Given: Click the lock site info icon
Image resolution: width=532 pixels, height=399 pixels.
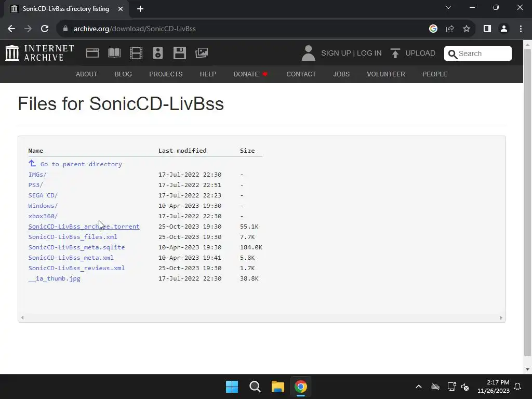Looking at the screenshot, I should [x=65, y=29].
